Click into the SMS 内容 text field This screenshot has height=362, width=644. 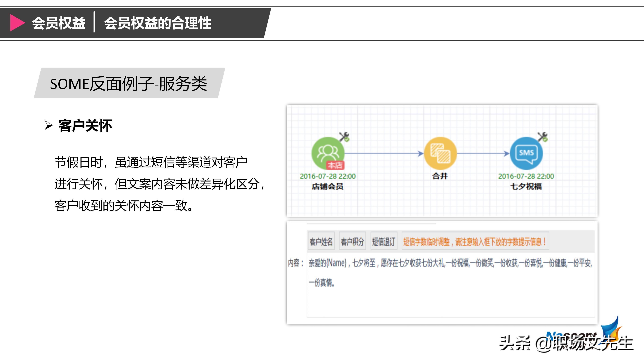point(450,285)
